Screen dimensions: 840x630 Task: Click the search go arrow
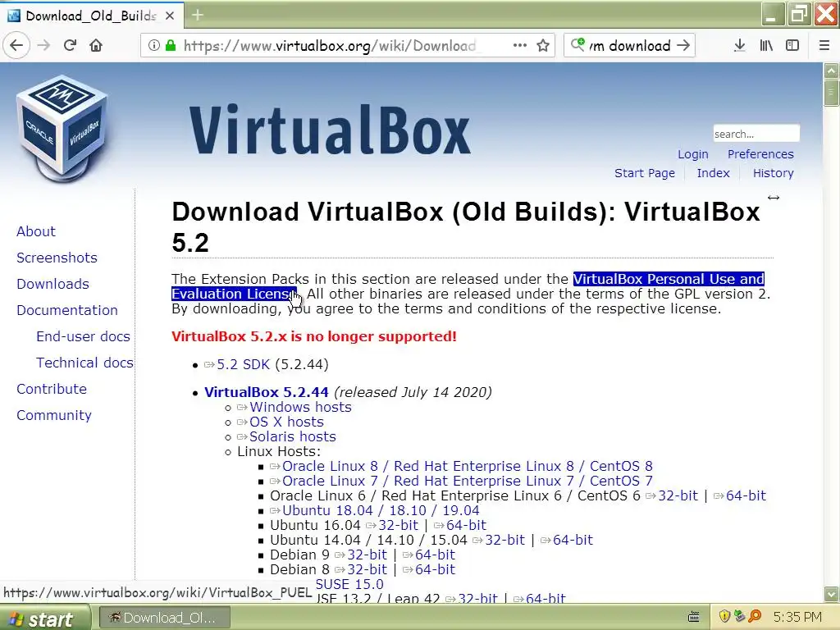pos(683,46)
